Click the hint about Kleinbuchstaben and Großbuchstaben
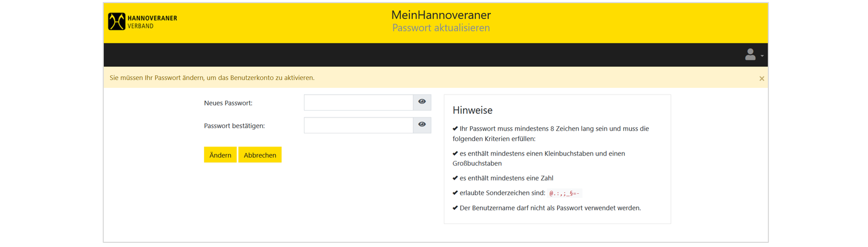 [539, 158]
